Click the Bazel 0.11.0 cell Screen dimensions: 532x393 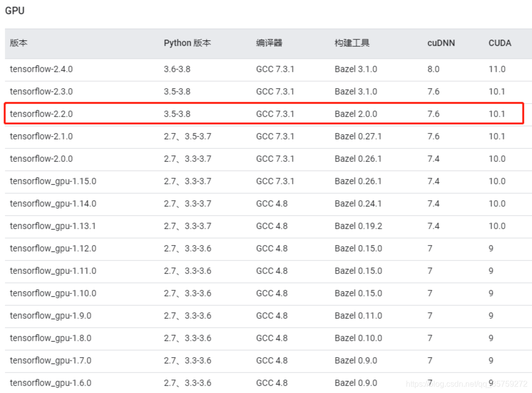358,316
